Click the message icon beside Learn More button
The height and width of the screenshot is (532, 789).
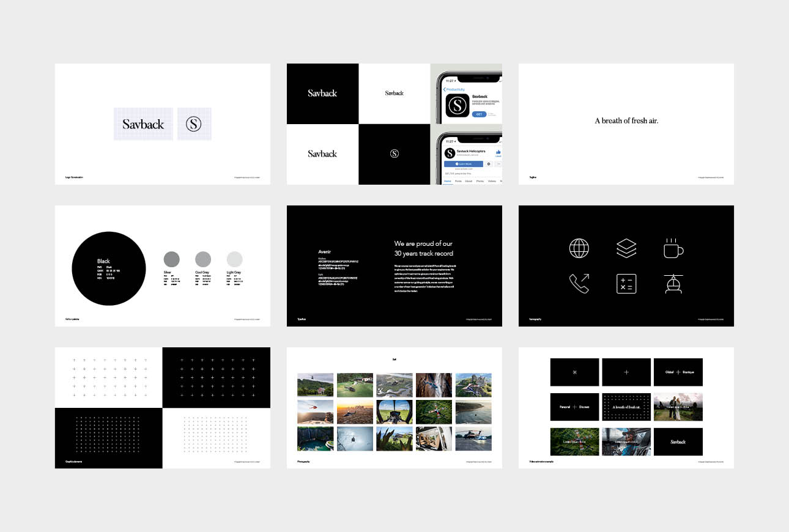tap(489, 164)
